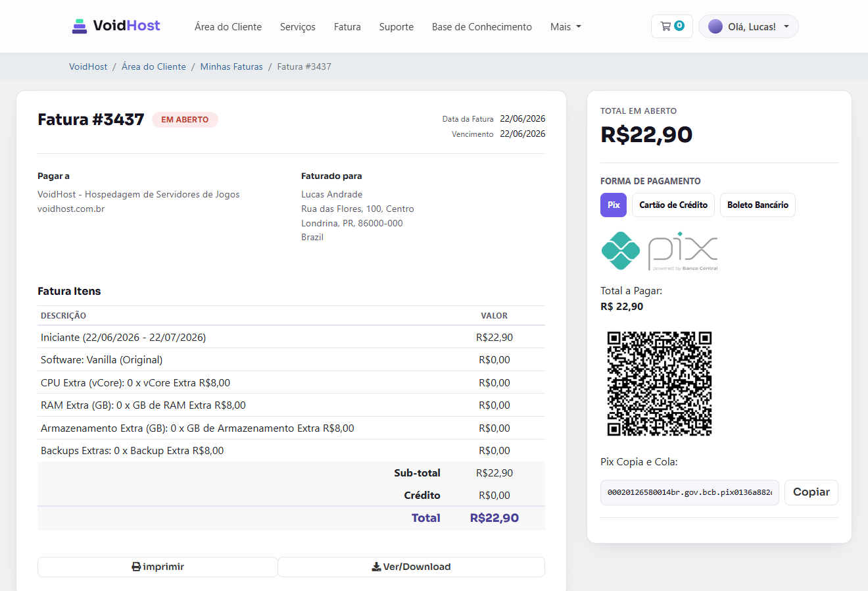Open Fatura in top navigation
This screenshot has width=868, height=591.
point(347,27)
